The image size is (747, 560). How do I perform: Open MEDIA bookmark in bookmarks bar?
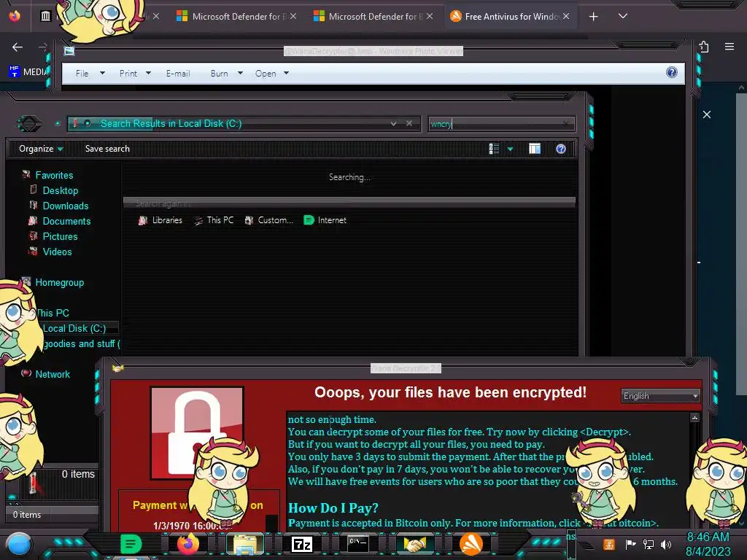28,72
